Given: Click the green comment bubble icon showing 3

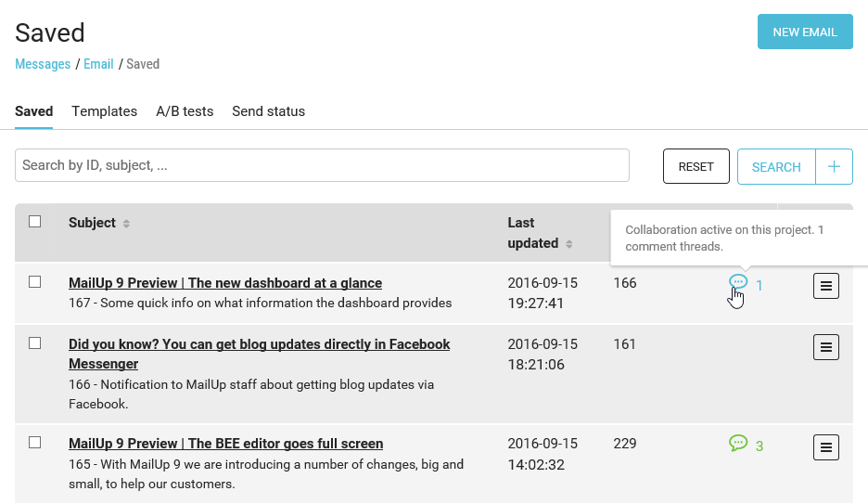Looking at the screenshot, I should point(738,444).
